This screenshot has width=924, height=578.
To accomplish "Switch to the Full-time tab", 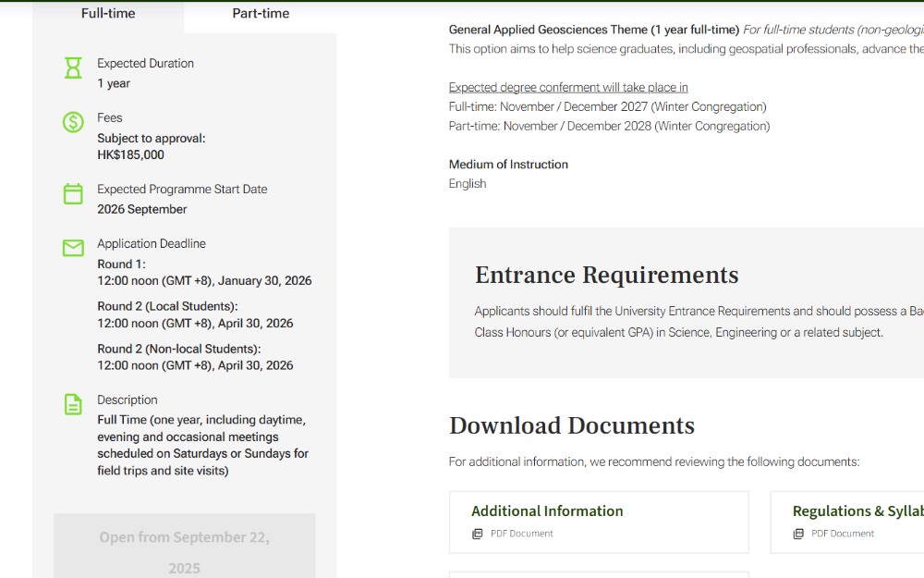I will pos(108,14).
